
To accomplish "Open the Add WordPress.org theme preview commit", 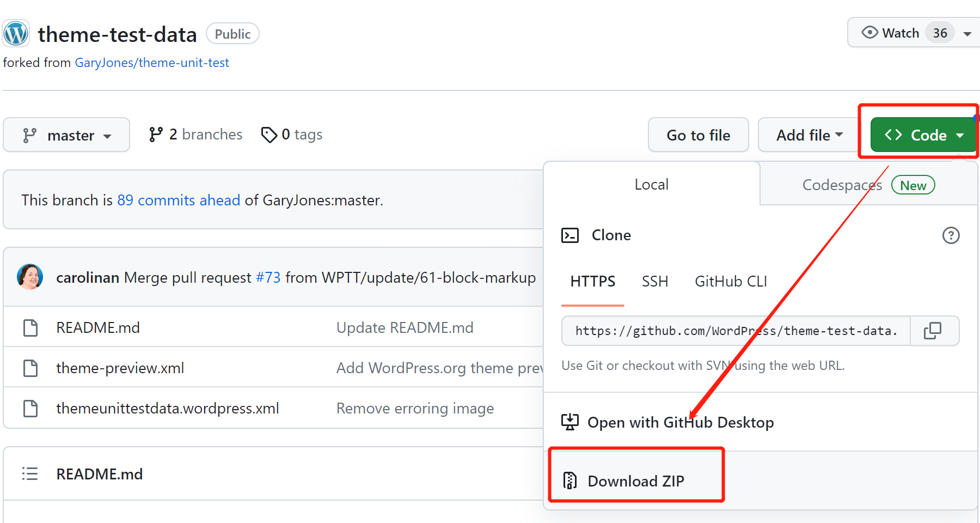I will [x=440, y=368].
